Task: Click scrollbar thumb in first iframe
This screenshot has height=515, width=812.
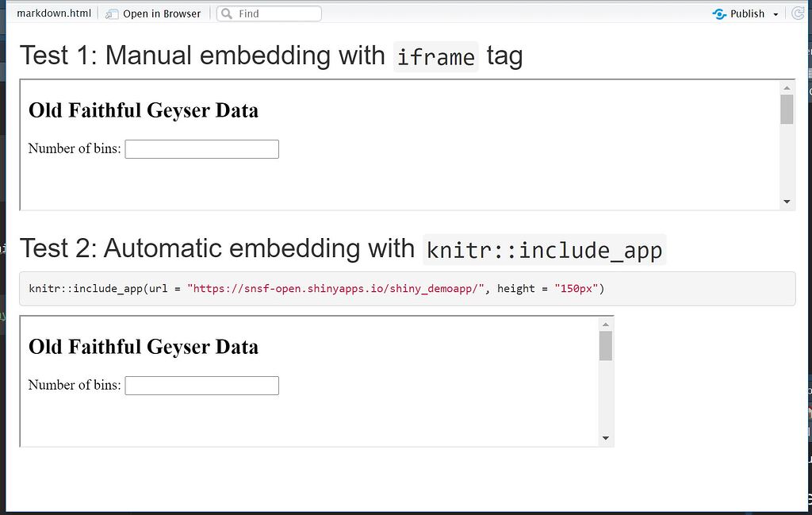Action: (x=787, y=110)
